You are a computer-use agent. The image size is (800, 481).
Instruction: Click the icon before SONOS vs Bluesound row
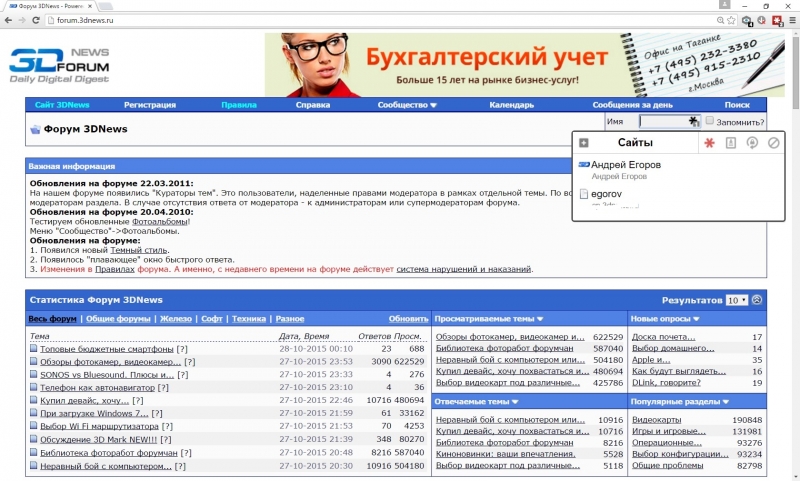pos(34,374)
